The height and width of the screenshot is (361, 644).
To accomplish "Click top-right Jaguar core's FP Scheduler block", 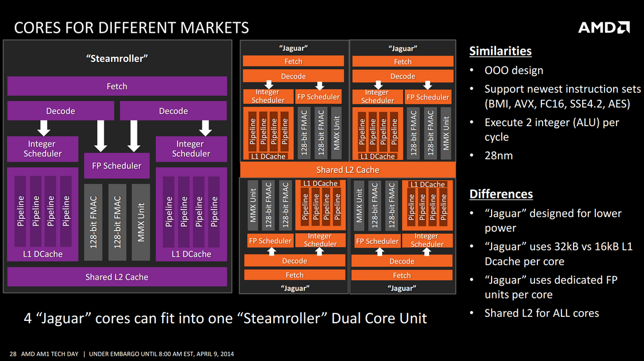I will 427,97.
